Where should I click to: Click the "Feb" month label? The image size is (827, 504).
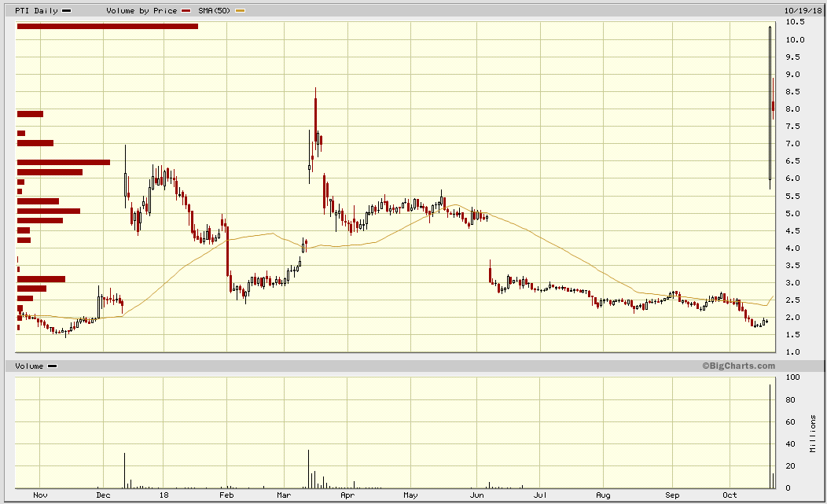click(x=226, y=495)
